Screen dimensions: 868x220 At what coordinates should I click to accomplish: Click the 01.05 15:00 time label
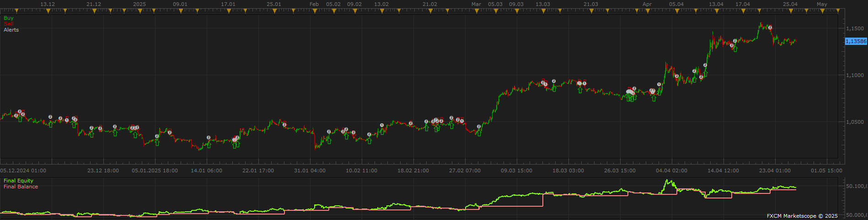826,170
